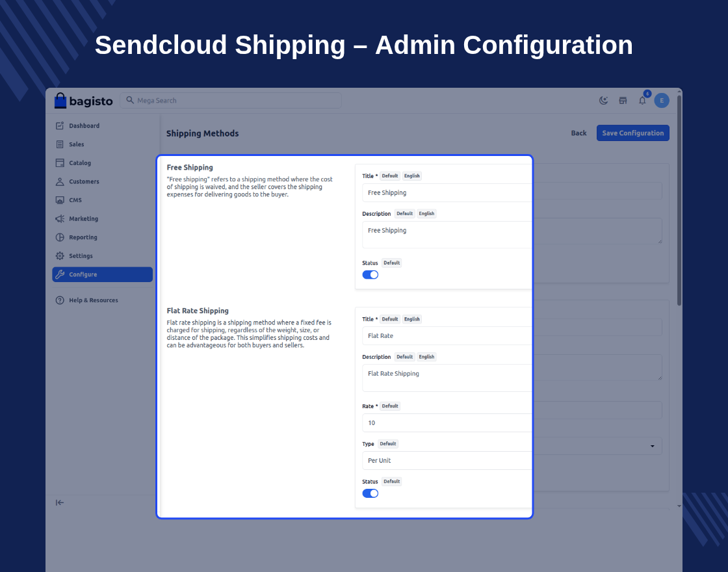This screenshot has width=728, height=572.
Task: Toggle dark mode moon icon
Action: pyautogui.click(x=604, y=100)
